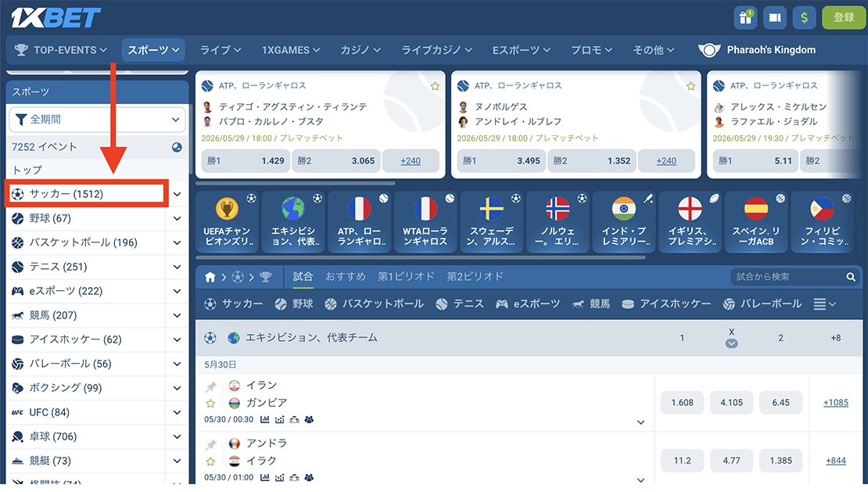Screen dimensions: 868x492
Task: Click the trophy breadcrumb icon
Action: click(x=266, y=277)
